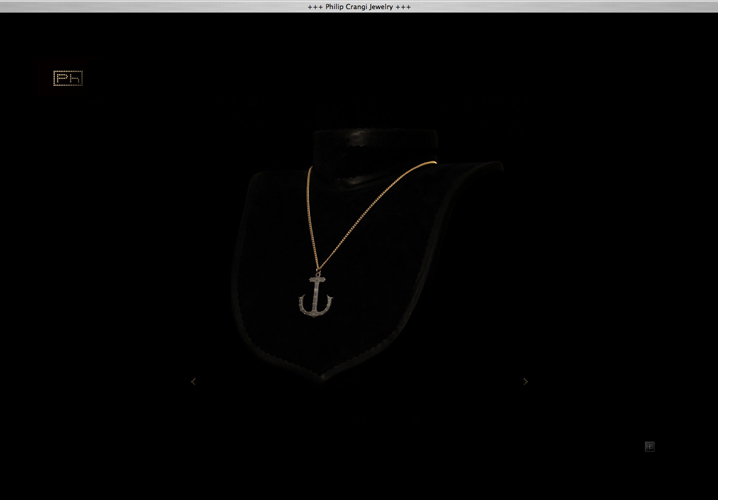Go to the previous jewelry image arrow

pyautogui.click(x=193, y=381)
